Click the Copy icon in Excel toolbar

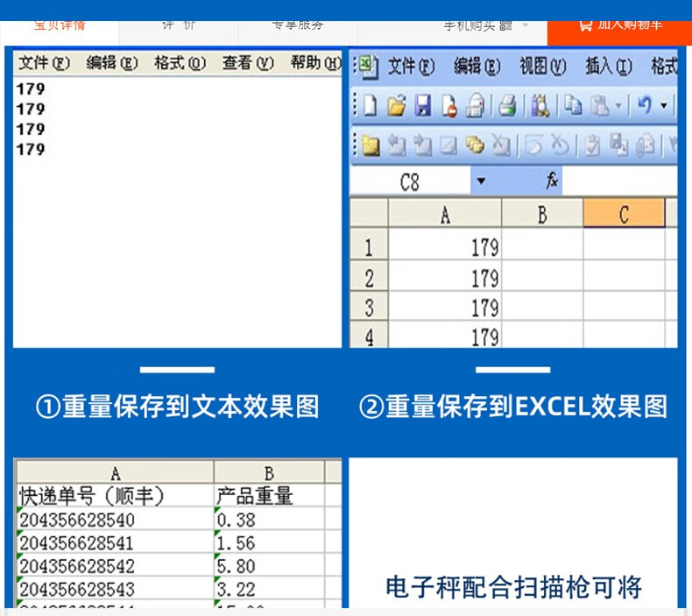pos(574,106)
